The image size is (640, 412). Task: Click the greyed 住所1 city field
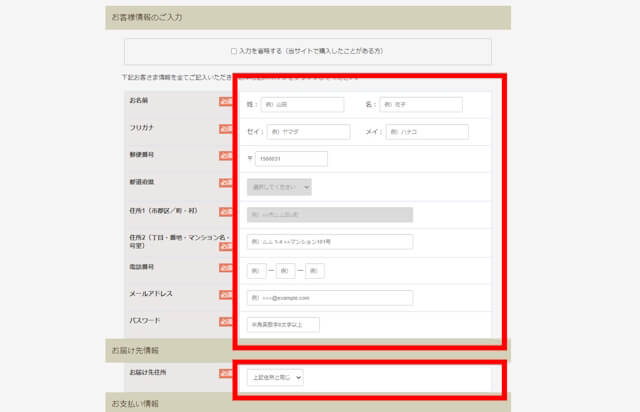click(329, 214)
